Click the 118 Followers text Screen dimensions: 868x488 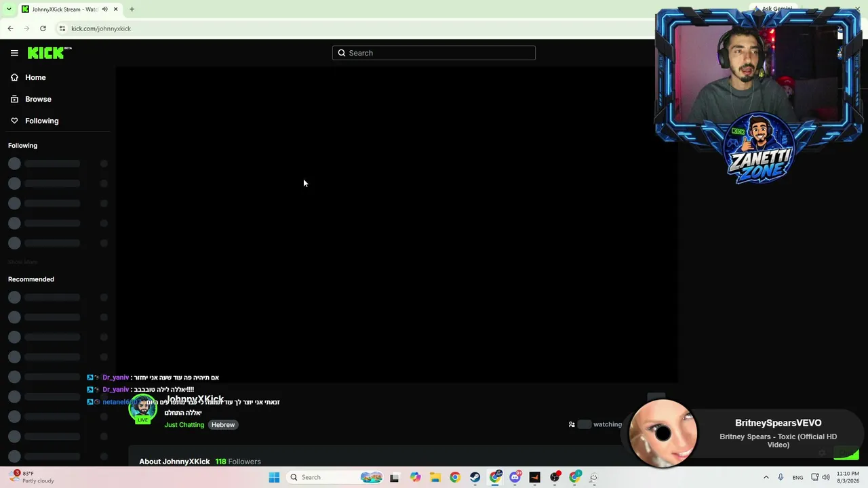pyautogui.click(x=238, y=462)
